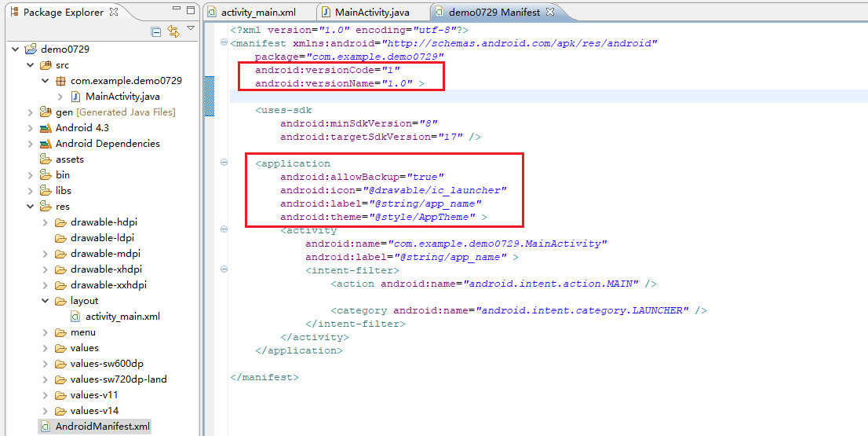Click the android:icon drawable/ic_launcher line
This screenshot has height=436, width=868.
394,190
